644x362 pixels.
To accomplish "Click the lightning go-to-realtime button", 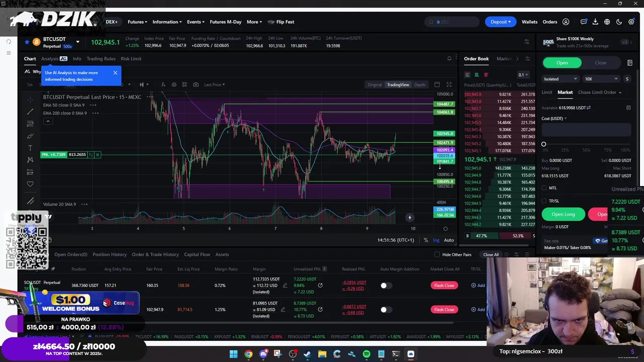I will click(x=410, y=218).
